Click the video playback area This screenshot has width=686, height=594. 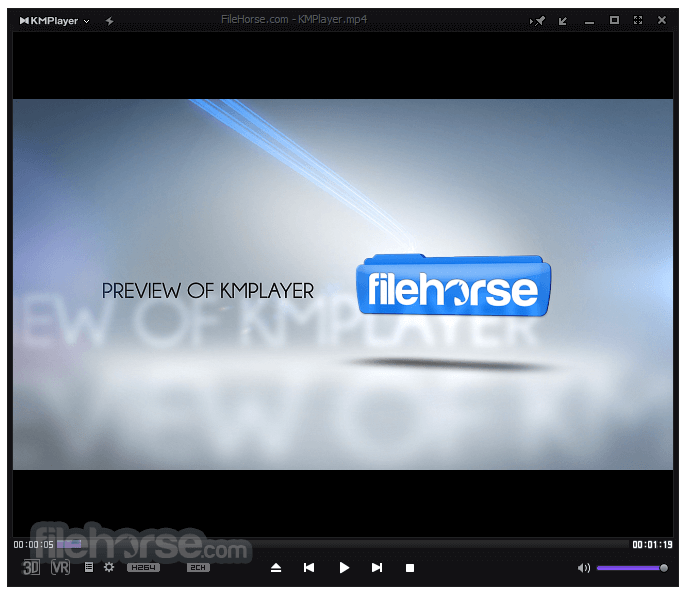point(343,284)
